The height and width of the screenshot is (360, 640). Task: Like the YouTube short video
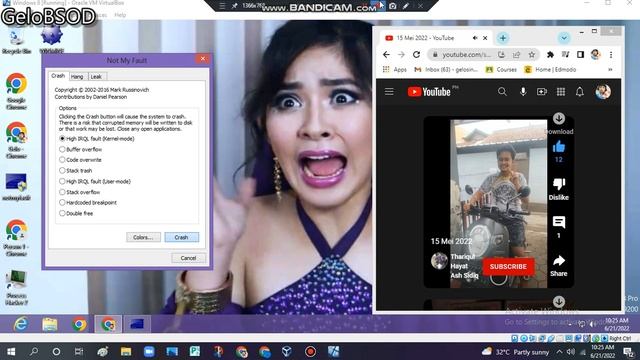[559, 147]
